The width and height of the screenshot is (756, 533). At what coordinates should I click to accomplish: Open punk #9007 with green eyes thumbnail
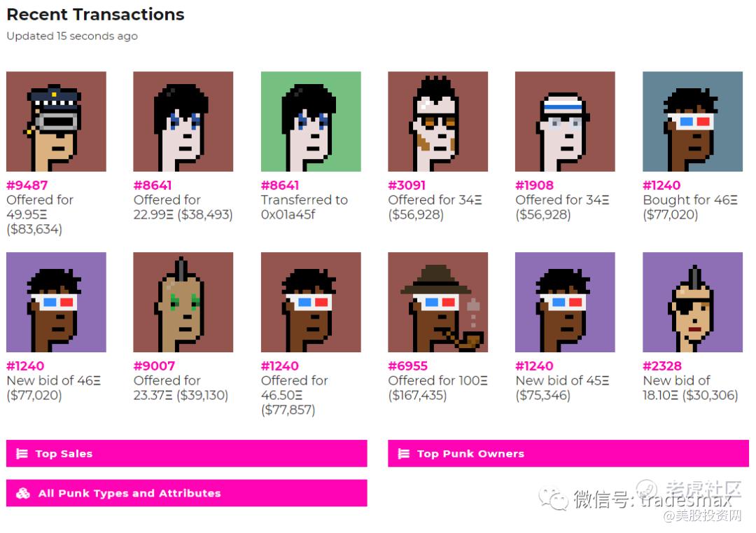pos(183,302)
